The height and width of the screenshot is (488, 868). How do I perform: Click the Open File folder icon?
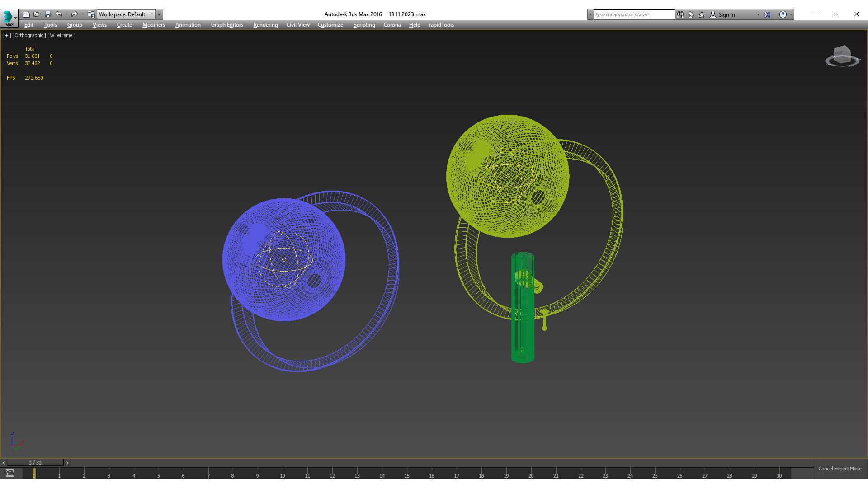(x=37, y=14)
